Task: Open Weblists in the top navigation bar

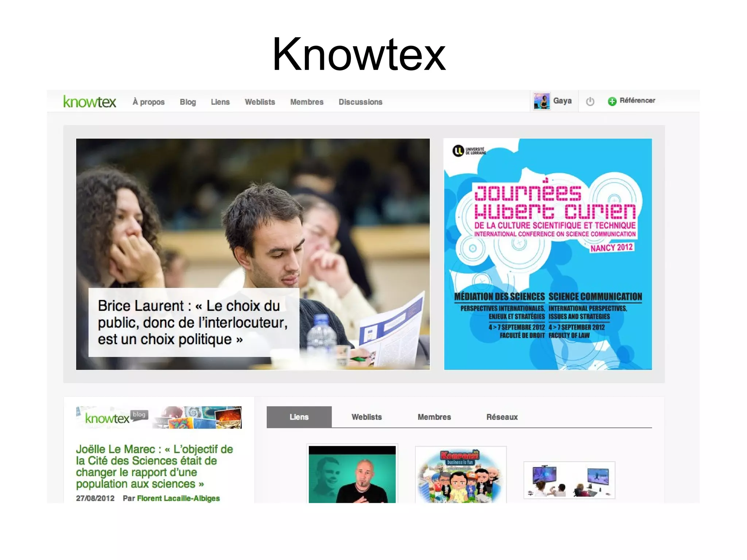Action: point(260,102)
